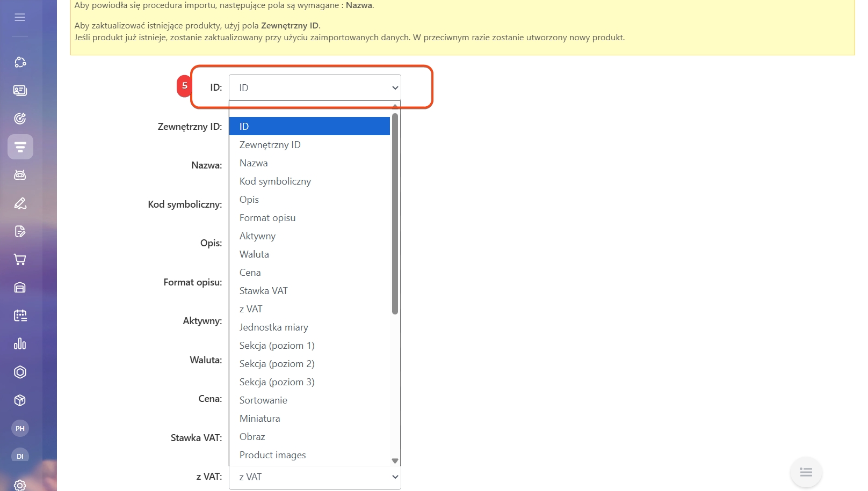The width and height of the screenshot is (868, 491).
Task: Open the bar chart analytics icon
Action: [x=20, y=344]
